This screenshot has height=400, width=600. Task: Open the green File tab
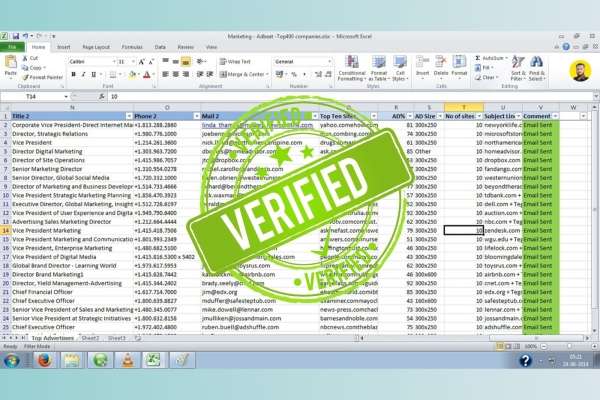12,47
